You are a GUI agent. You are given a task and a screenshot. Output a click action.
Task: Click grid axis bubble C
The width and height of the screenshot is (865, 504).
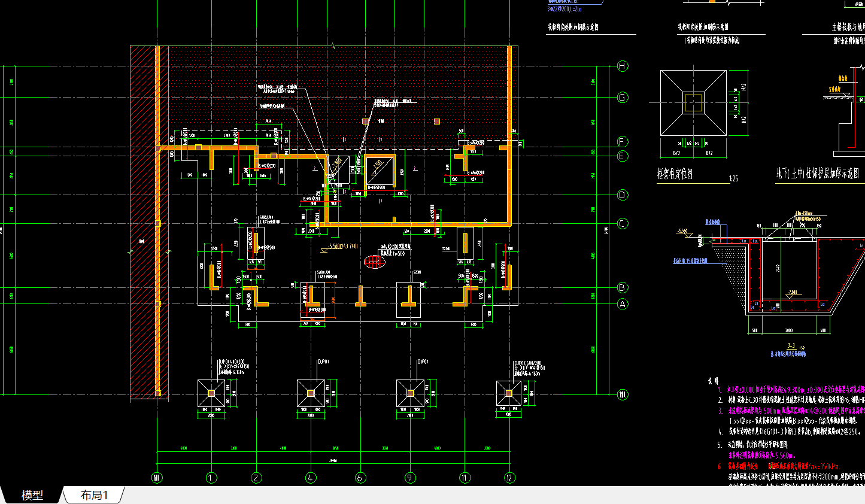(x=623, y=224)
